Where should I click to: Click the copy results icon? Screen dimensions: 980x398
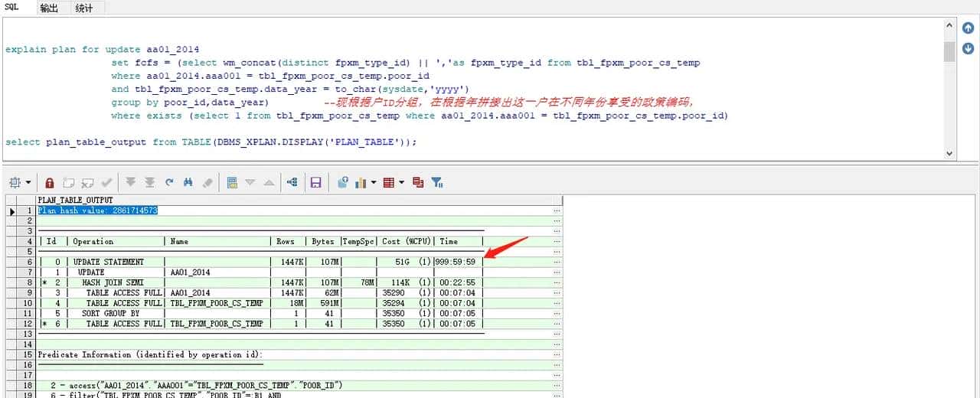tap(418, 182)
